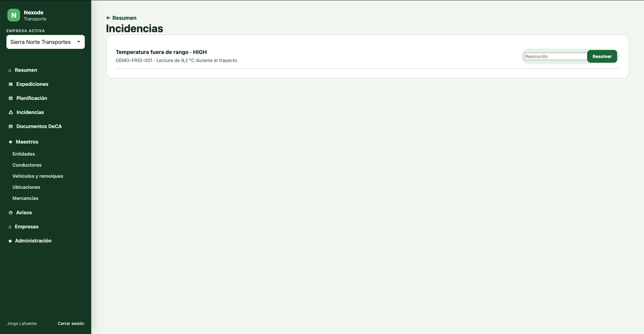Click Cerrar sesión to log out

(71, 324)
